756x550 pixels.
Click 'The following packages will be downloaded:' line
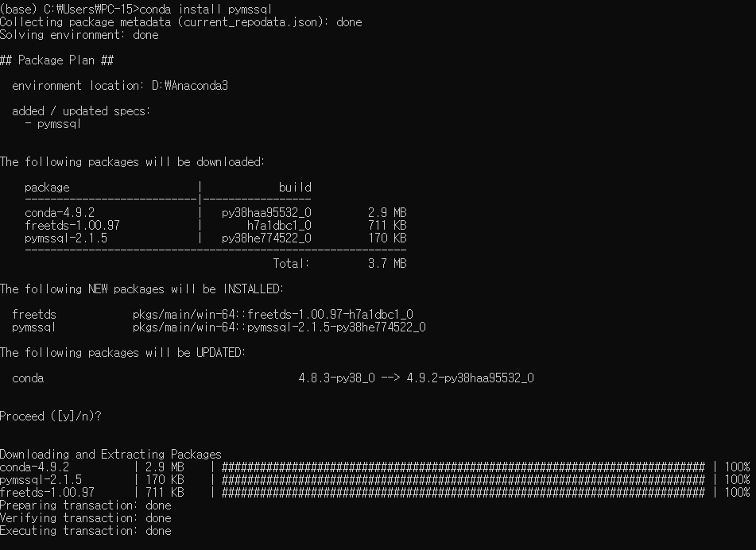132,162
